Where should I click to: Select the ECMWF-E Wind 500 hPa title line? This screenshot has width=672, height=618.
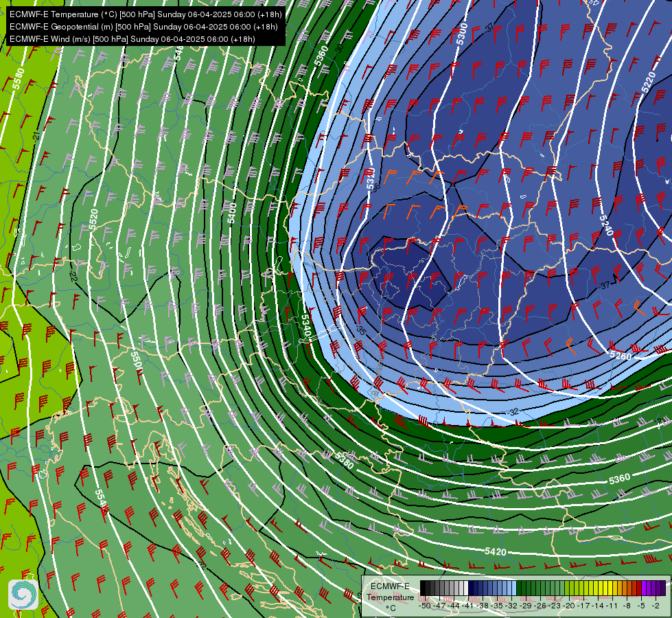132,39
